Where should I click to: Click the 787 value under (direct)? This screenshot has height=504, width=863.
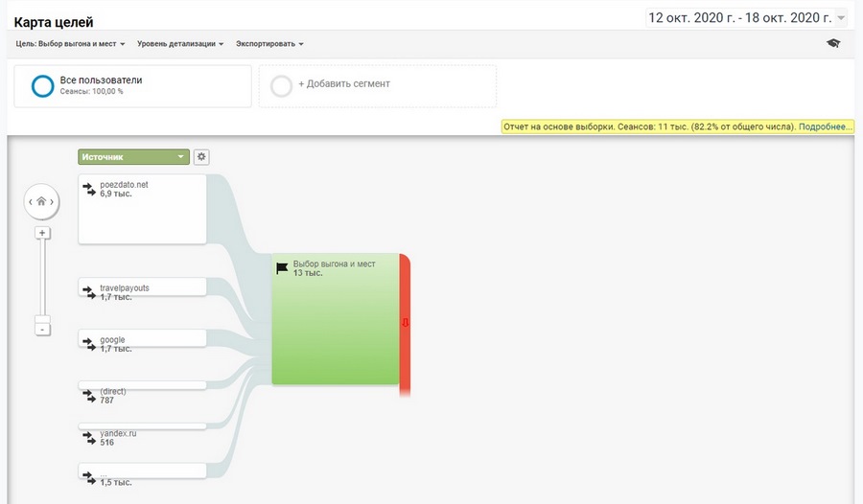(x=106, y=400)
